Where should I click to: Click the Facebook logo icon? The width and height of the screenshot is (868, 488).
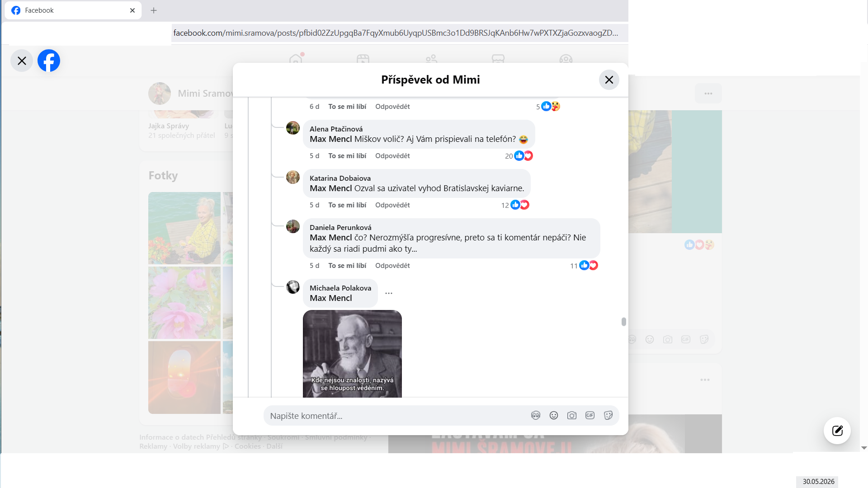49,61
